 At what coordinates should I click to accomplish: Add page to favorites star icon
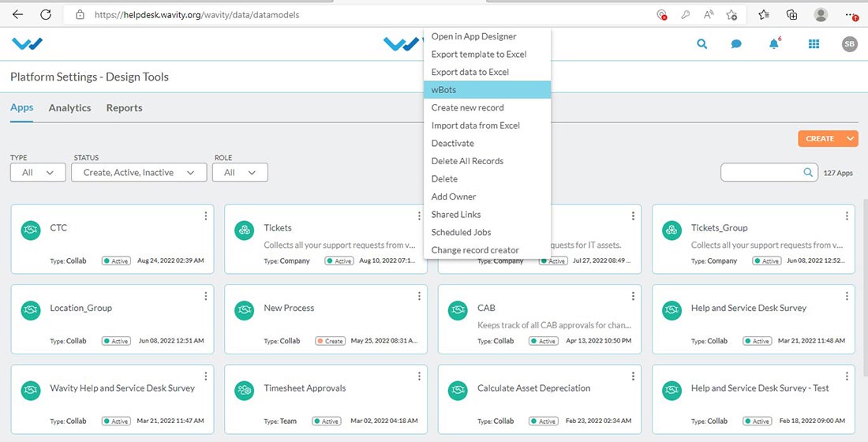[x=731, y=15]
